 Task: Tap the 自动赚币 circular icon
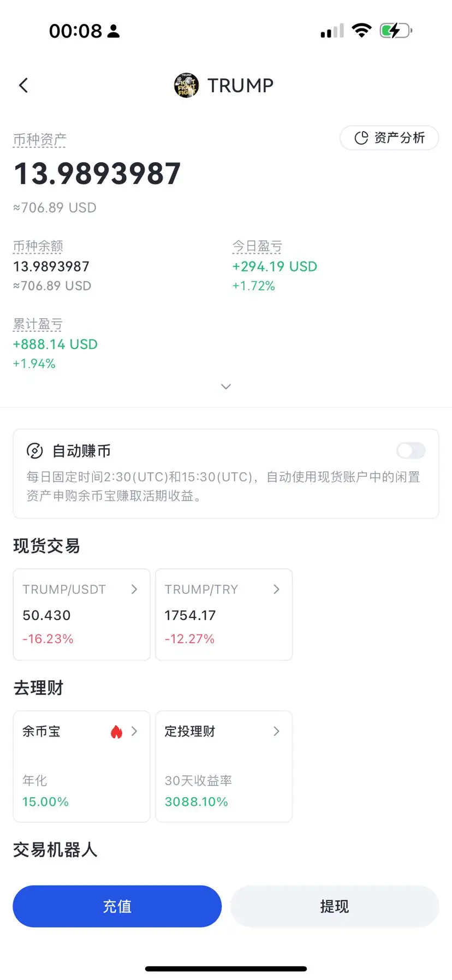(x=34, y=451)
